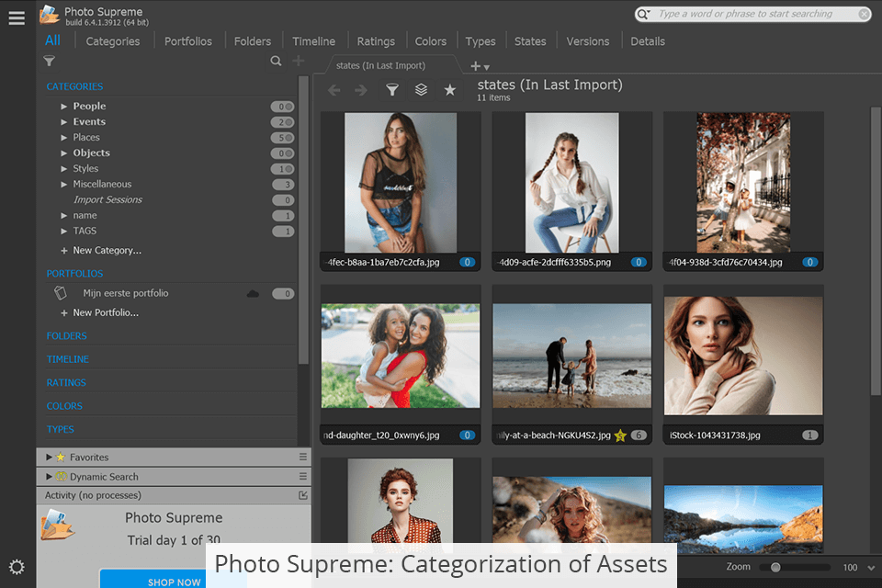Viewport: 882px width, 588px height.
Task: Open settings gear at bottom left
Action: pos(17,567)
